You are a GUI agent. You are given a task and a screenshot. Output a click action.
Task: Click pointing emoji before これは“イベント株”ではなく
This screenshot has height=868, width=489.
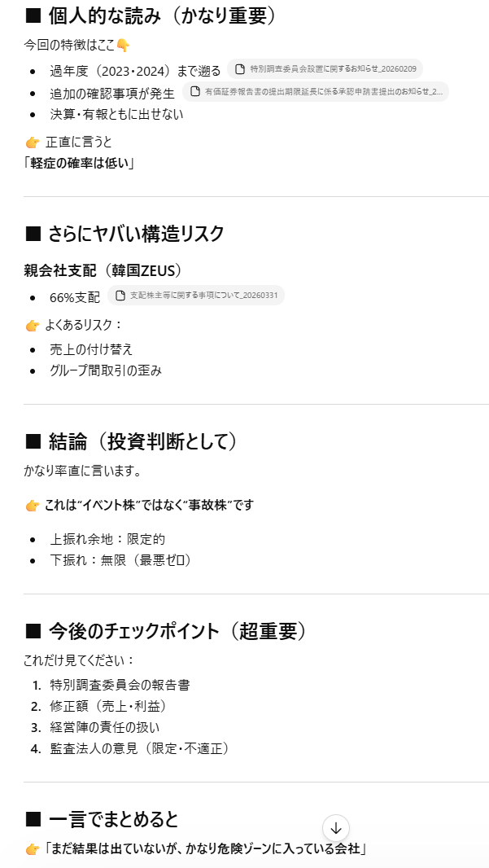tap(33, 506)
